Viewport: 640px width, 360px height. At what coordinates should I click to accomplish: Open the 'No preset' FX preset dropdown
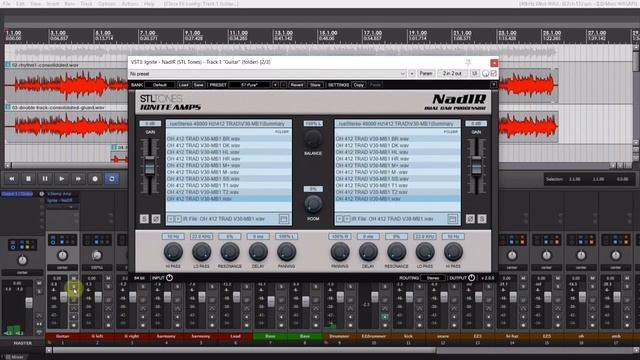pyautogui.click(x=267, y=74)
